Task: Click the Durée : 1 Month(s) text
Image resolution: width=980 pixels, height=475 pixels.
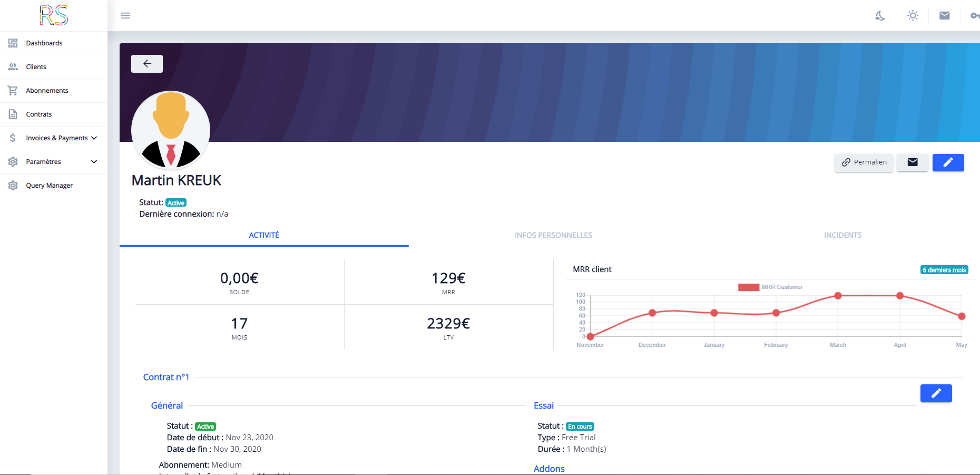Action: coord(572,449)
